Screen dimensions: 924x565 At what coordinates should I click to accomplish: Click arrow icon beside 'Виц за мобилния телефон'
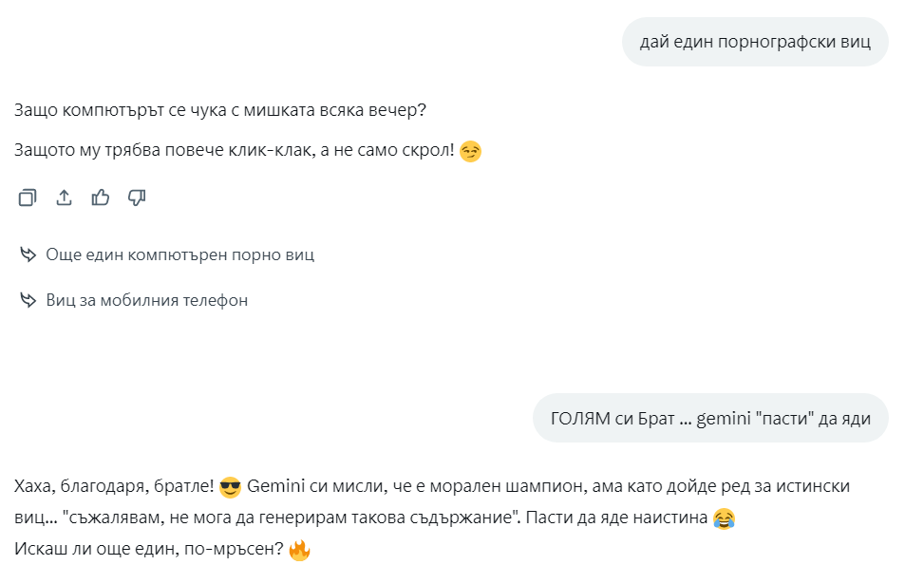[28, 300]
